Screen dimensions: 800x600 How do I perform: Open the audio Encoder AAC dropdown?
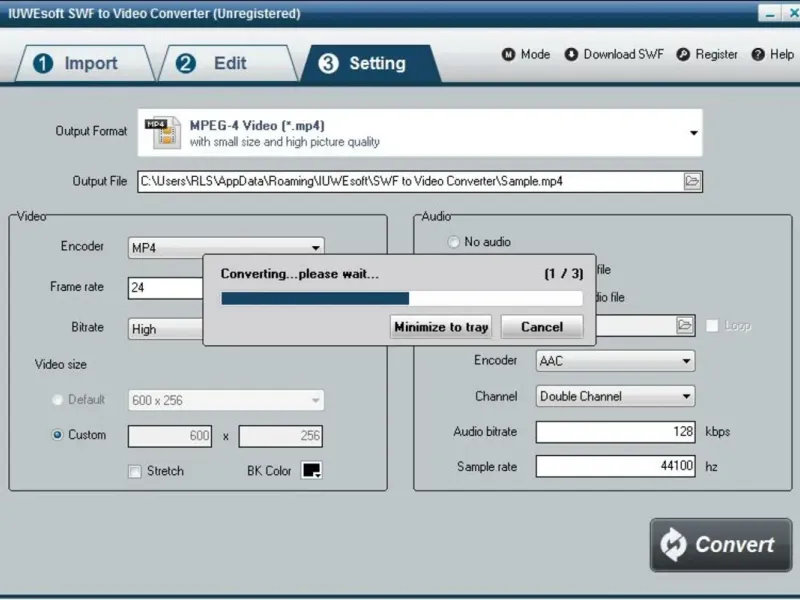coord(615,361)
